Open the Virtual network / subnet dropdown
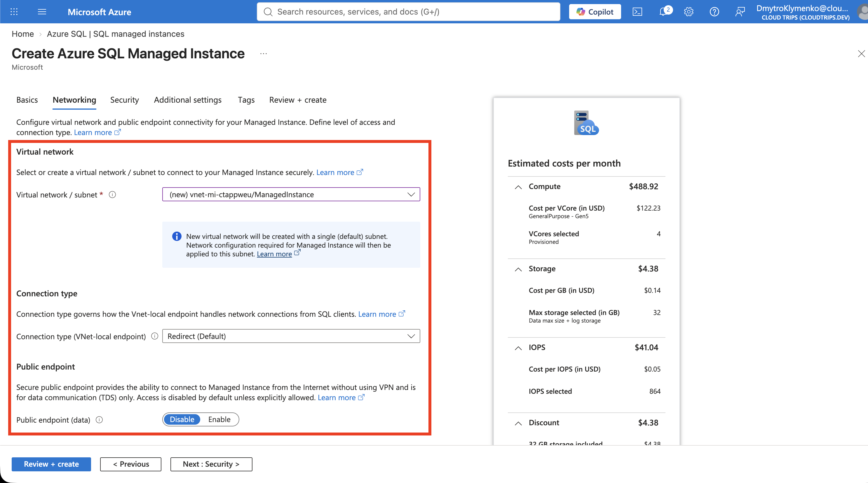 click(291, 194)
